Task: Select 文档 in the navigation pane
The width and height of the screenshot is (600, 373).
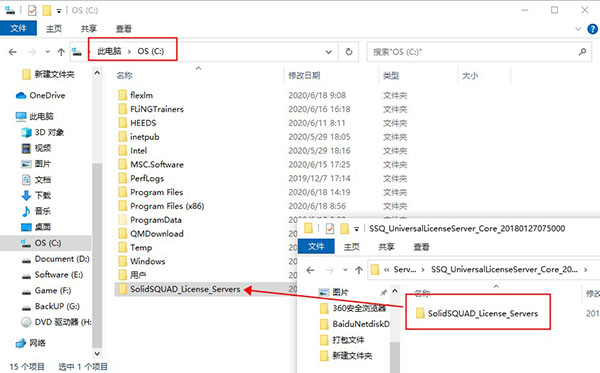Action: 36,179
